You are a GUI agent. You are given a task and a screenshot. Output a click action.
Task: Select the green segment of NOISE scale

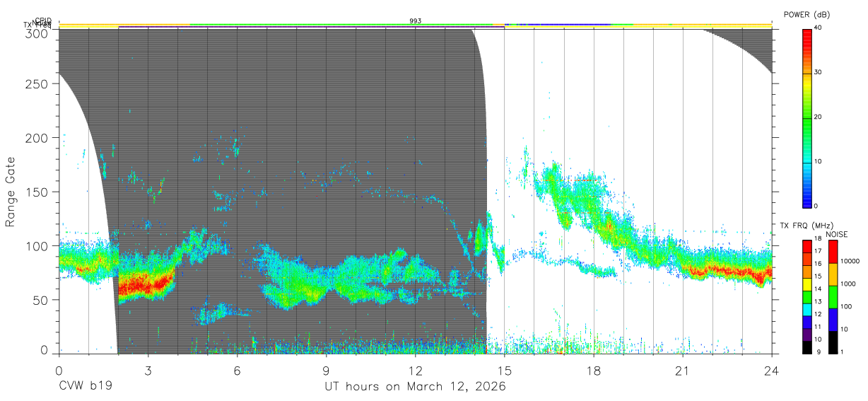(x=832, y=297)
